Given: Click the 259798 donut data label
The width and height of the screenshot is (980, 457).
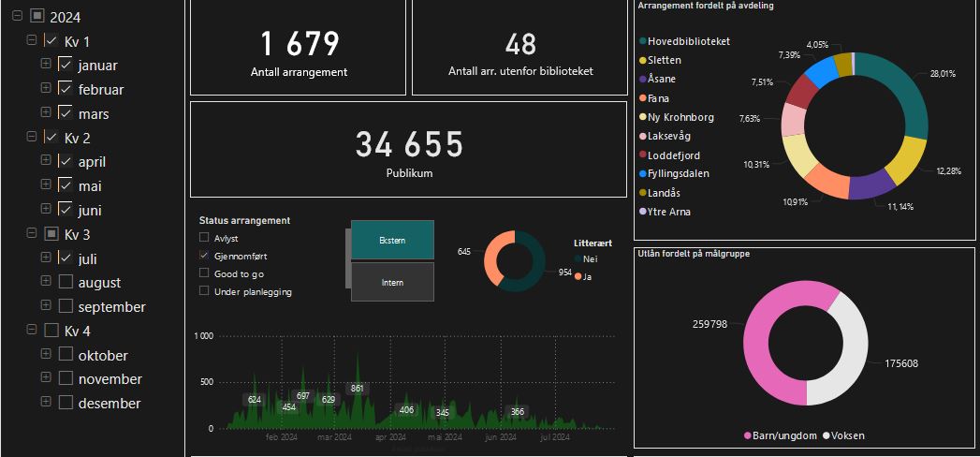Looking at the screenshot, I should [x=709, y=324].
